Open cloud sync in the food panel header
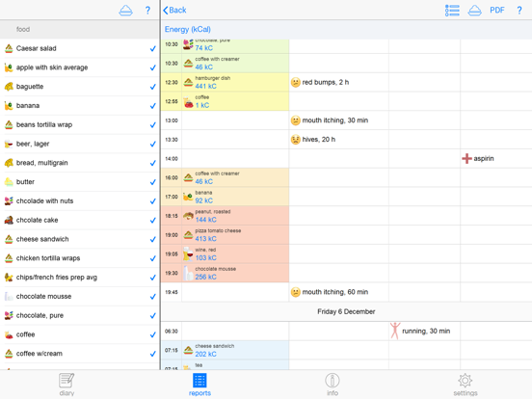 pos(125,11)
